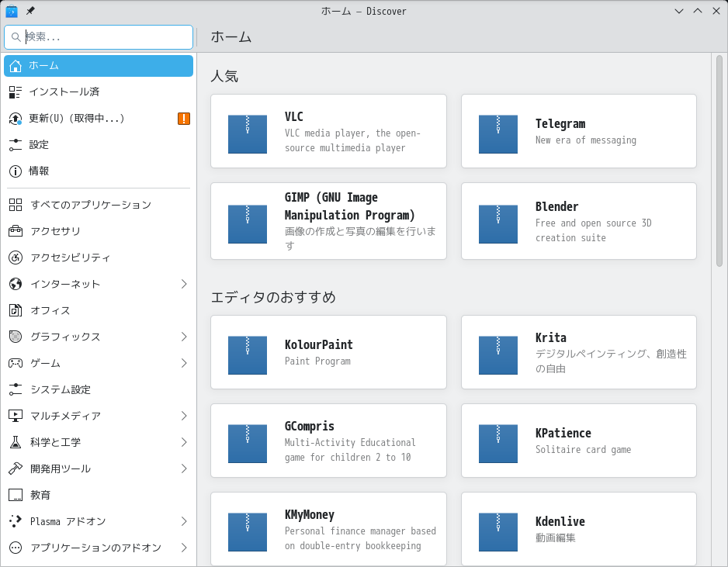Expand the マルチメディア category chevron
728x567 pixels.
pyautogui.click(x=184, y=416)
